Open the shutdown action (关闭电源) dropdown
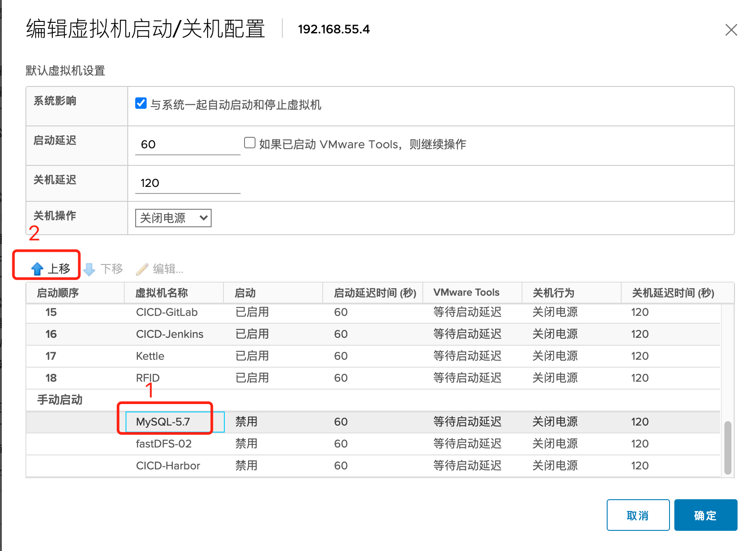 tap(173, 218)
